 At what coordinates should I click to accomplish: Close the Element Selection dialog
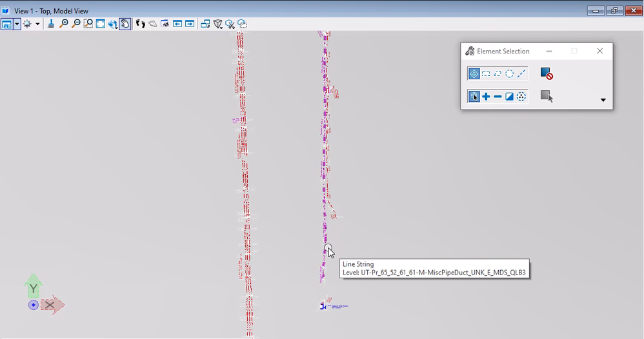tap(599, 51)
